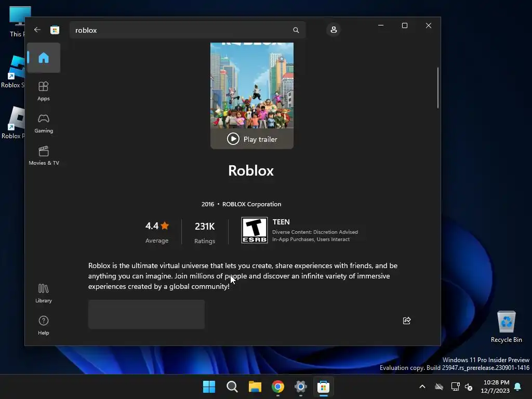The image size is (532, 399).
Task: Click the ESRB Teen rating badge
Action: click(255, 230)
